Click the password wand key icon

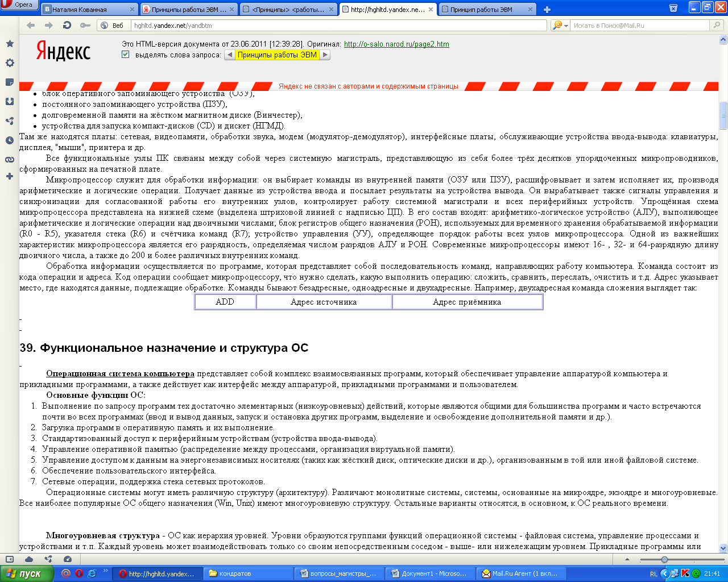point(85,25)
